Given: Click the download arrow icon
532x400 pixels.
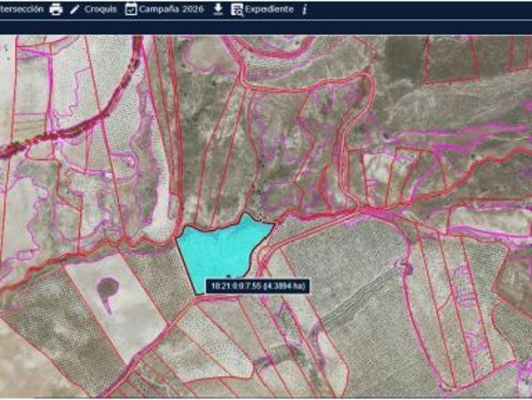Looking at the screenshot, I should tap(218, 9).
